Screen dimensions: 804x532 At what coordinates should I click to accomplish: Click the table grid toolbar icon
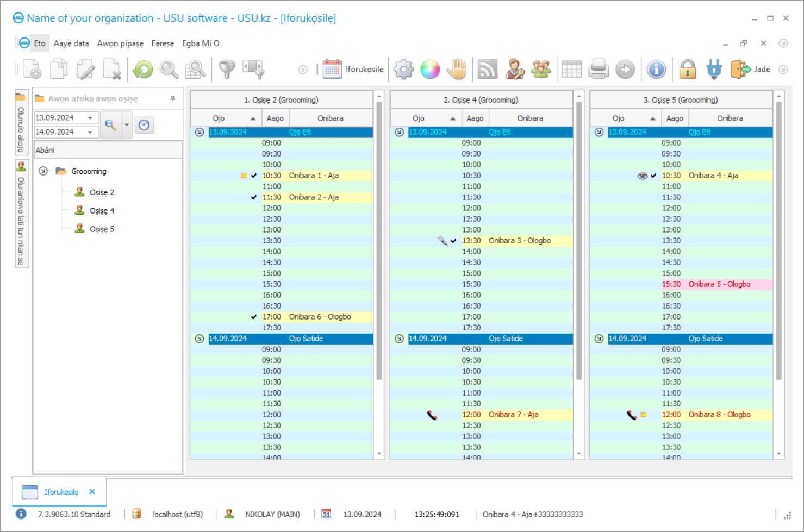pyautogui.click(x=572, y=70)
